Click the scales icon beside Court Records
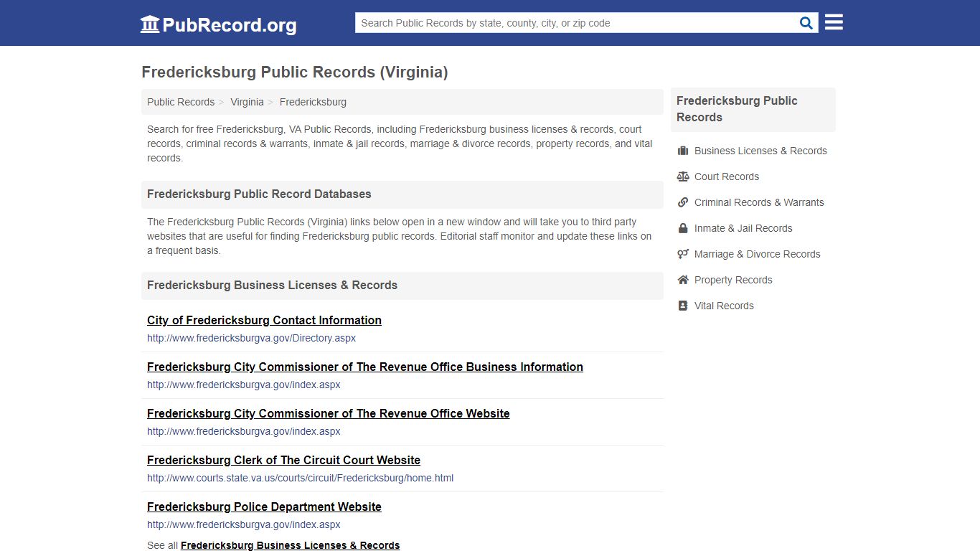 coord(683,176)
